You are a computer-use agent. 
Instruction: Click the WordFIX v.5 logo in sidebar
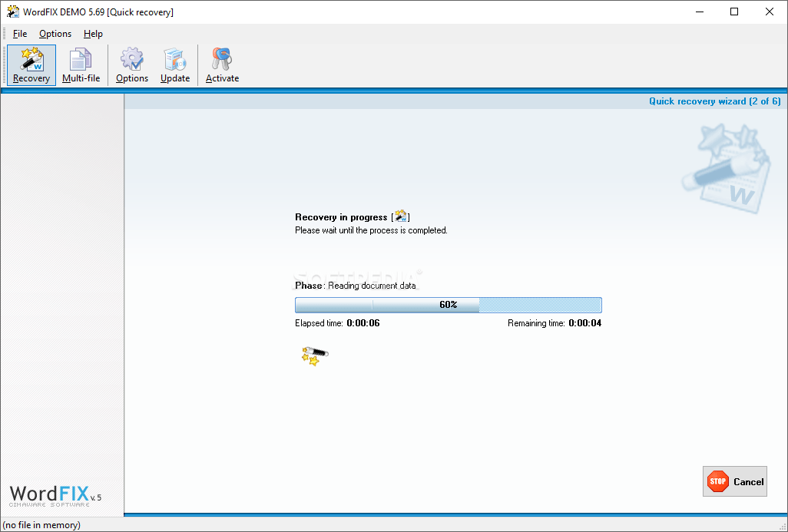pyautogui.click(x=54, y=496)
